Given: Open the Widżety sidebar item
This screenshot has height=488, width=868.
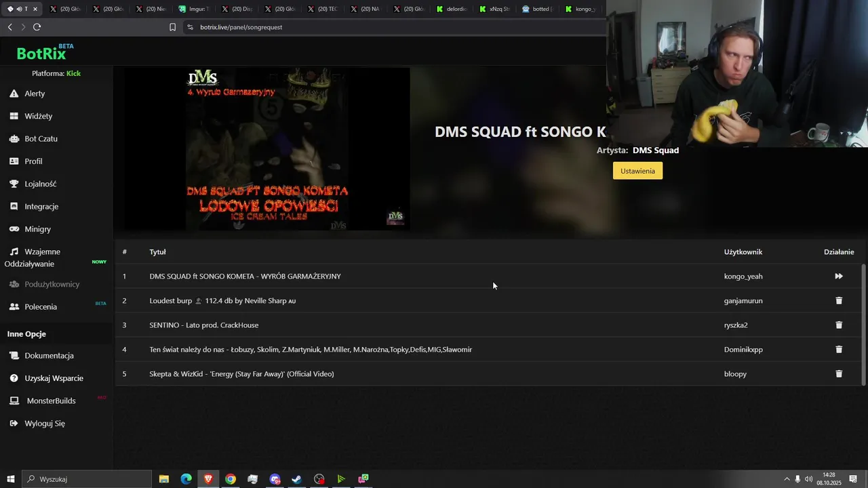Looking at the screenshot, I should coord(38,116).
